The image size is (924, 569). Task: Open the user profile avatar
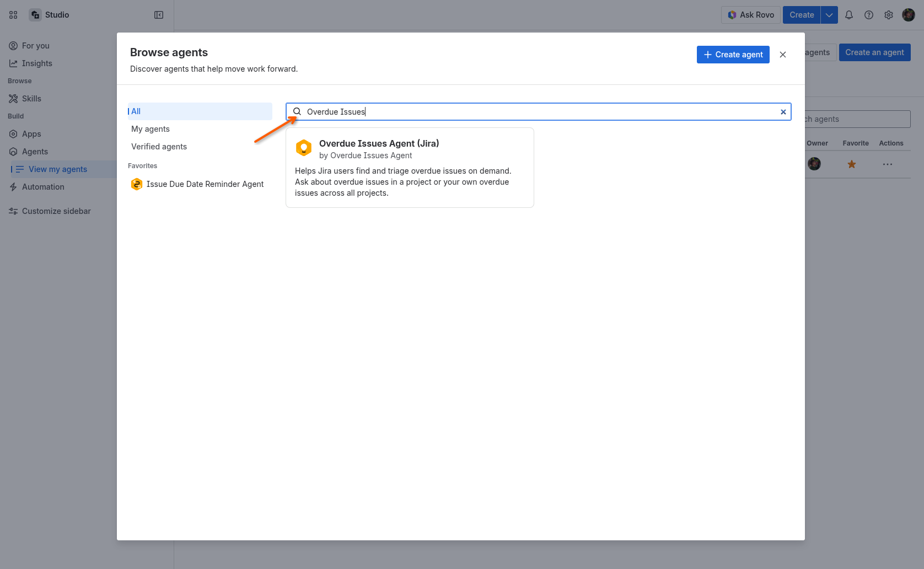pyautogui.click(x=909, y=15)
